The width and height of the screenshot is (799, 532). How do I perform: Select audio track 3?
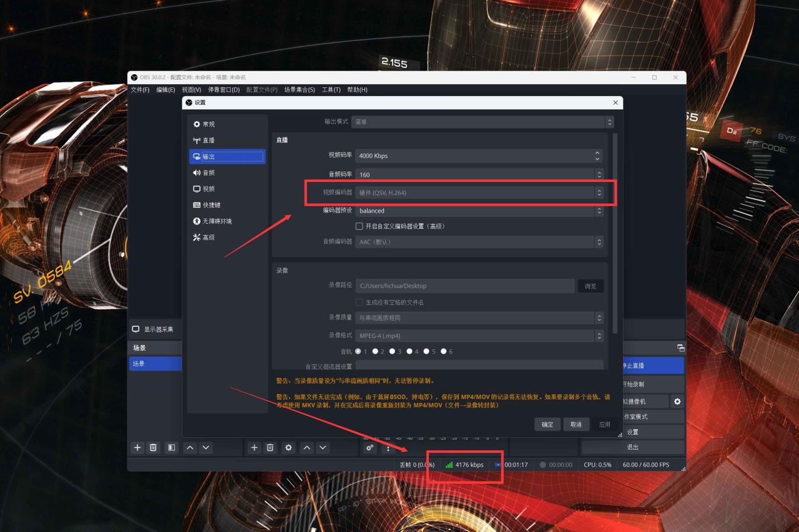coord(392,351)
